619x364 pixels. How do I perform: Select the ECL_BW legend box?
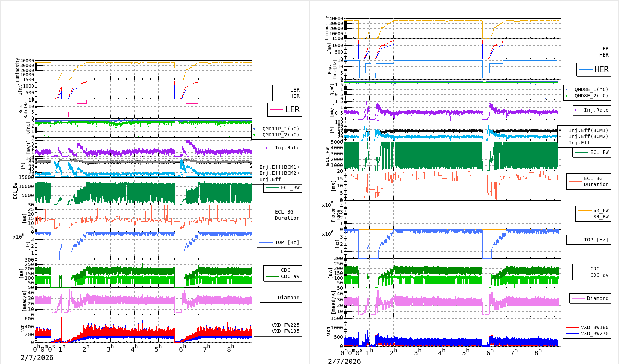point(283,187)
